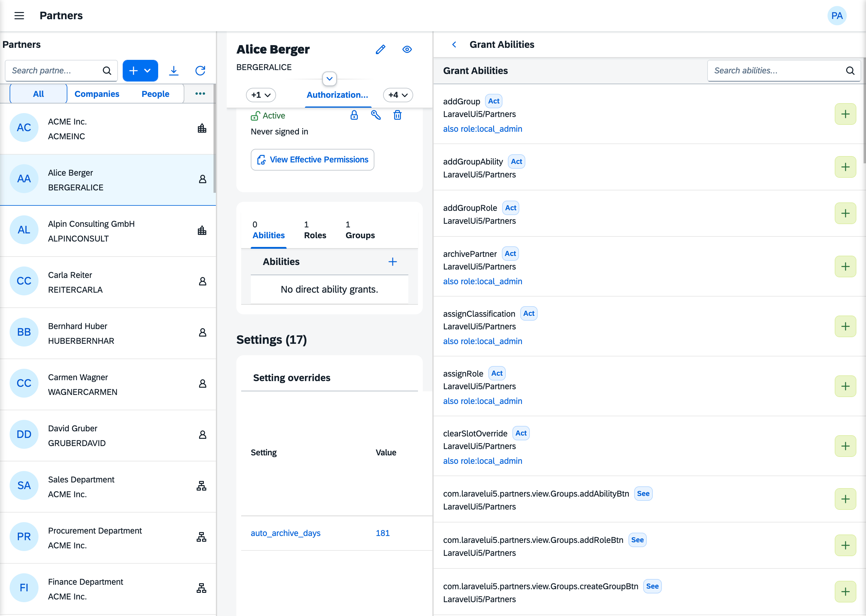Click the search abilities magnifier icon
Image resolution: width=866 pixels, height=616 pixels.
850,71
